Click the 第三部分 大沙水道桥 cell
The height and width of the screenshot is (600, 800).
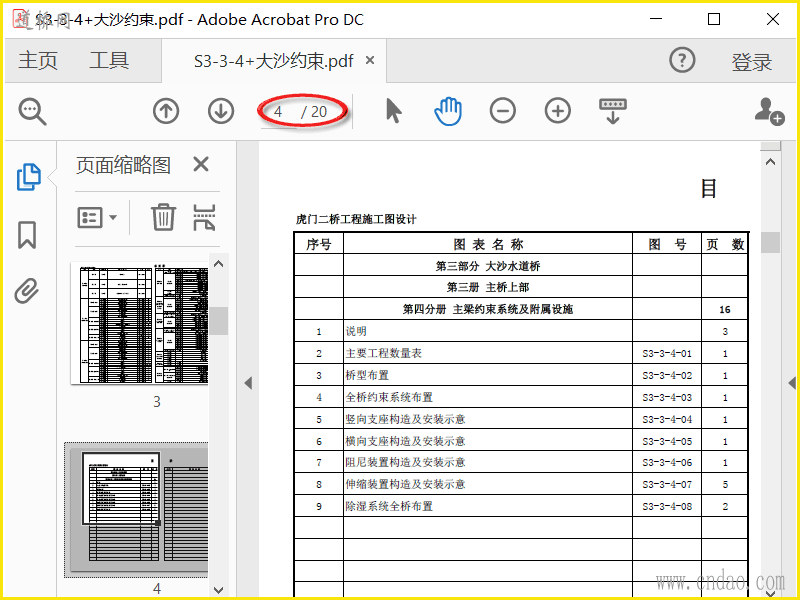pos(488,266)
